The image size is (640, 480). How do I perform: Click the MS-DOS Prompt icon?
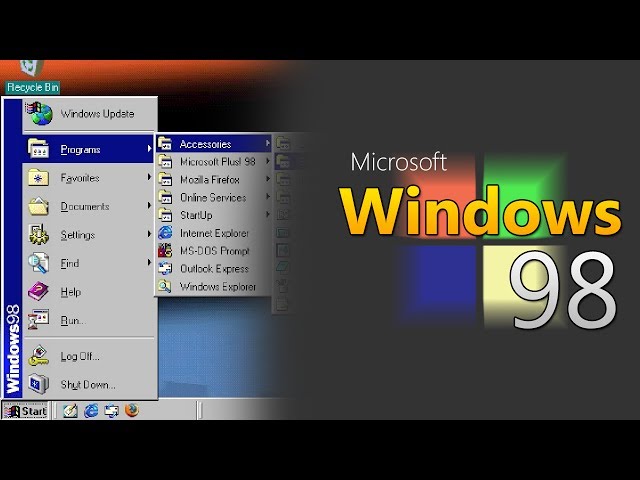(x=165, y=251)
